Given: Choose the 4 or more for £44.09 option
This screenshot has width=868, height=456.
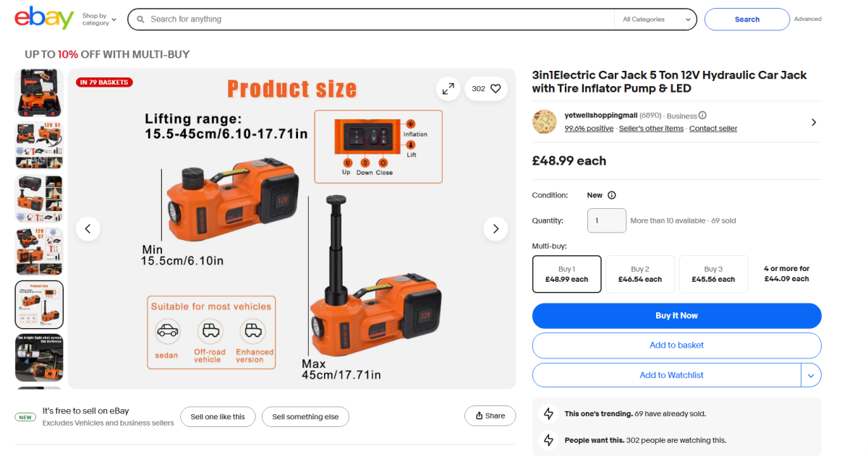Looking at the screenshot, I should tap(786, 274).
